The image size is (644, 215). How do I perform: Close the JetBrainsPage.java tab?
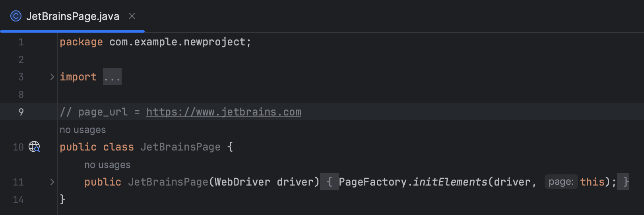[x=132, y=16]
